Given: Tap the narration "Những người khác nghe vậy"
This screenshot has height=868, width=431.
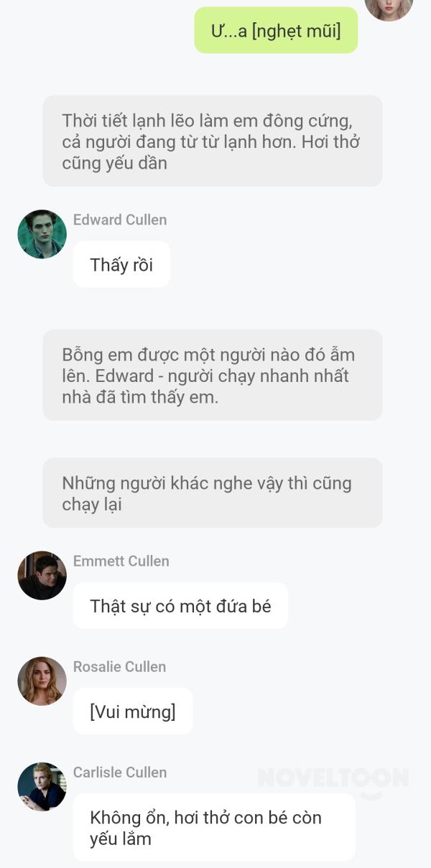Looking at the screenshot, I should [x=213, y=493].
